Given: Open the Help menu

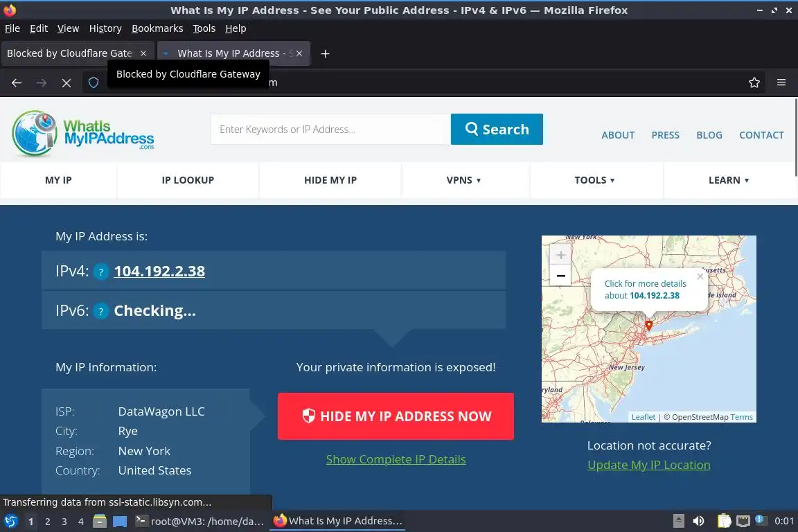Looking at the screenshot, I should (236, 28).
